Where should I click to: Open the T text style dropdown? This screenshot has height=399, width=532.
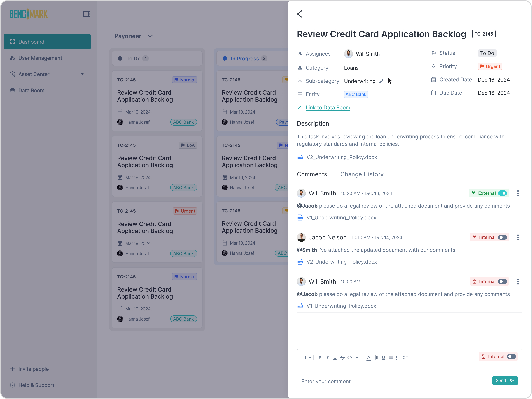pyautogui.click(x=307, y=358)
